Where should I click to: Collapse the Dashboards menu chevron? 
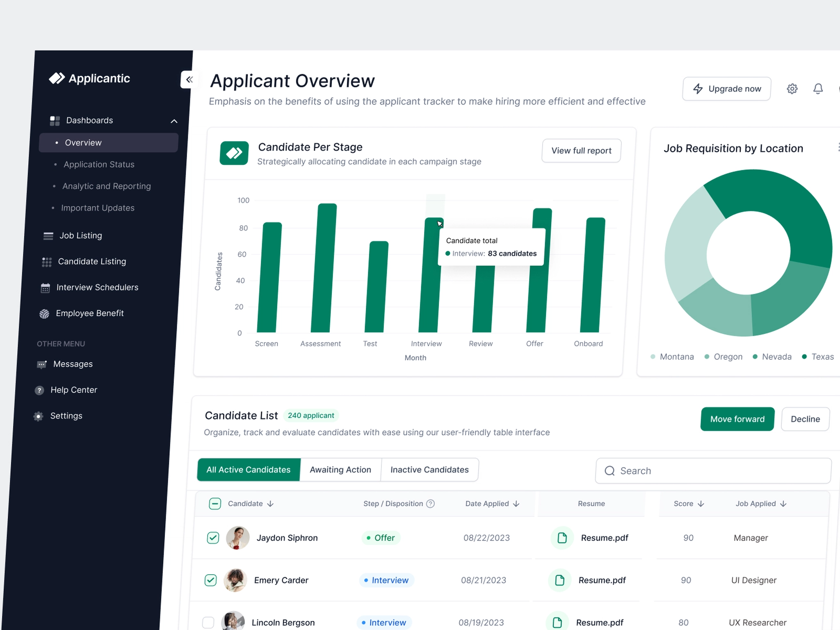point(174,121)
